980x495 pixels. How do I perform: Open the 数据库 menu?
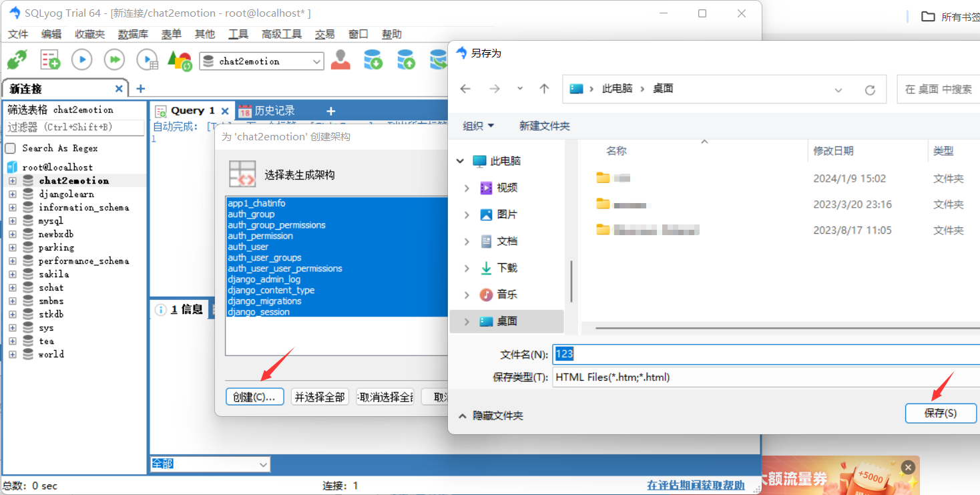(133, 34)
